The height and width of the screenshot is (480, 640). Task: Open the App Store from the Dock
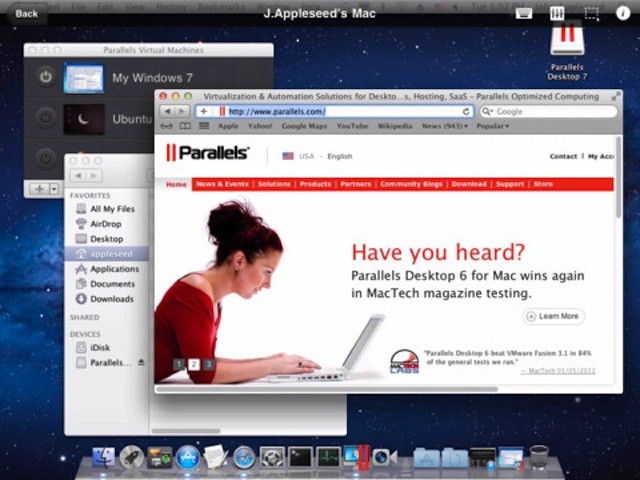pos(188,458)
